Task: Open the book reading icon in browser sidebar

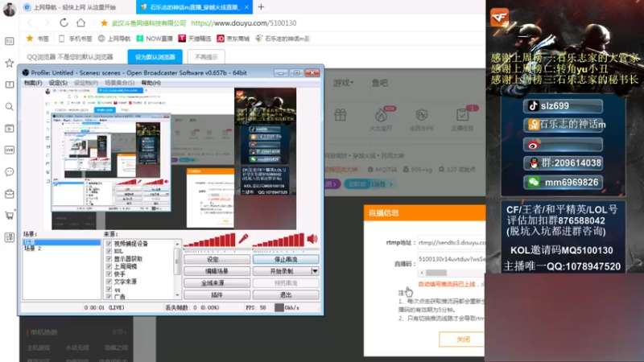Action: tap(10, 84)
